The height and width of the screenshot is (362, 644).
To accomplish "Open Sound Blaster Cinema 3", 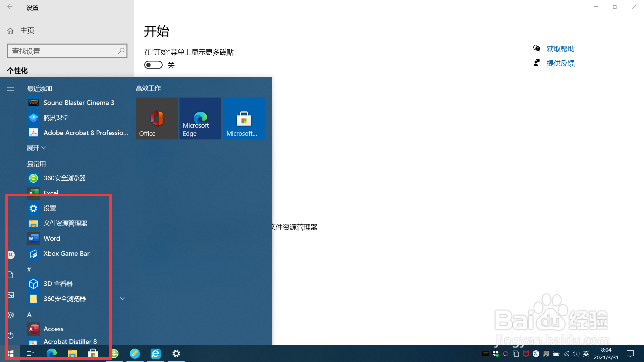I will 78,103.
